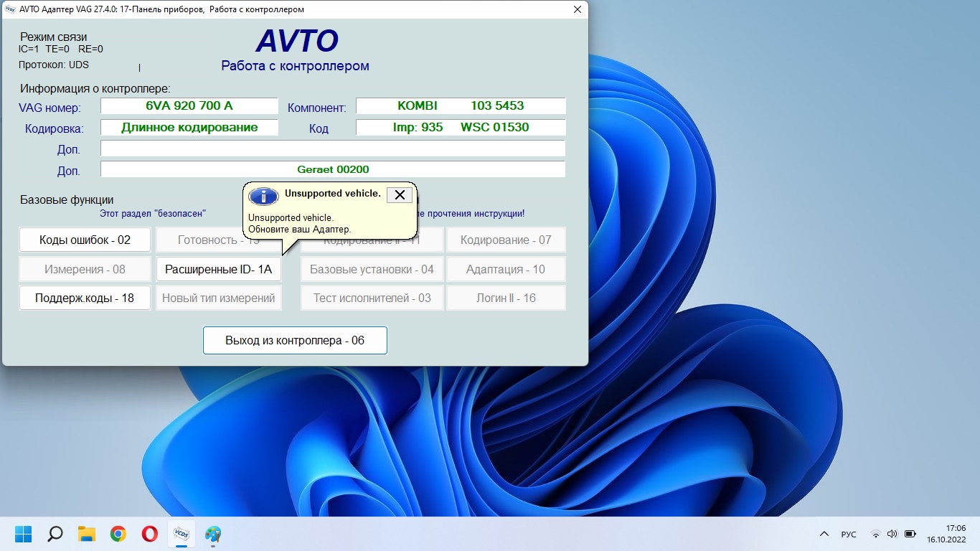The width and height of the screenshot is (980, 551).
Task: Select the Компонент KOMBI field
Action: tap(461, 106)
